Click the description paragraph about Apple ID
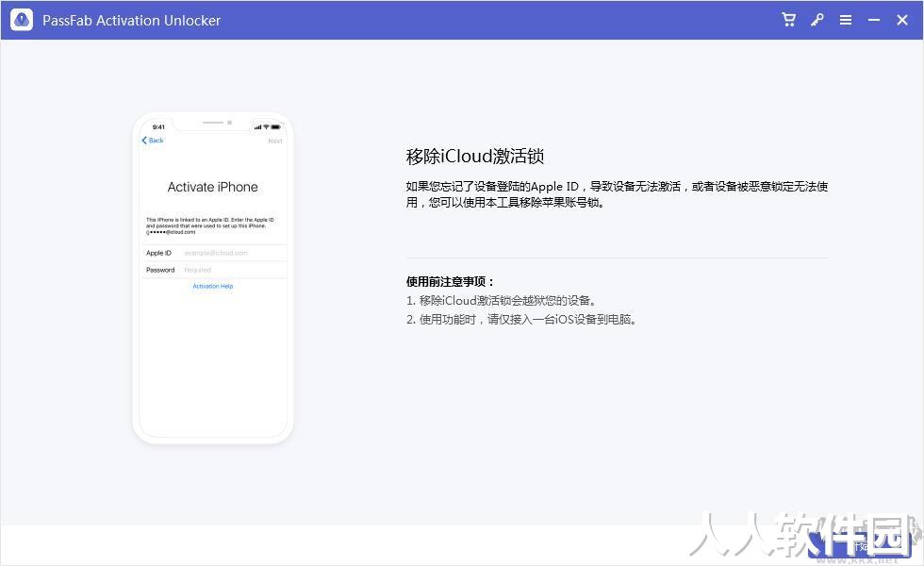The width and height of the screenshot is (924, 566). (617, 194)
